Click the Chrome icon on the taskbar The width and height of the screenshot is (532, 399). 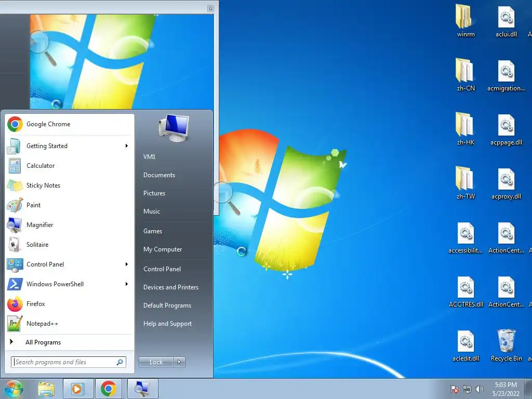click(x=108, y=389)
